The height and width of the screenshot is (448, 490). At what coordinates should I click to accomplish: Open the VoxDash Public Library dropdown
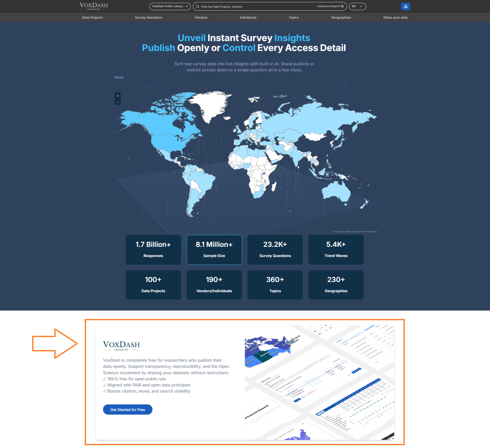coord(170,6)
